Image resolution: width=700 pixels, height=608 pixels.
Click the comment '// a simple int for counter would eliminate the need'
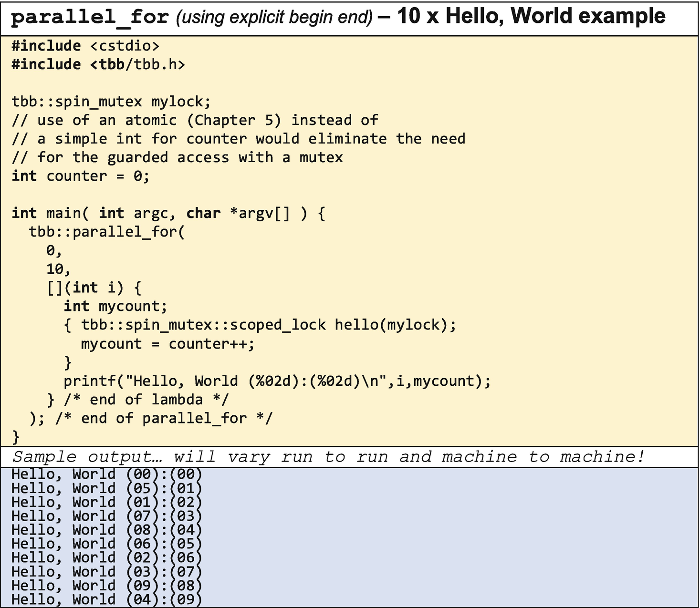click(x=239, y=139)
